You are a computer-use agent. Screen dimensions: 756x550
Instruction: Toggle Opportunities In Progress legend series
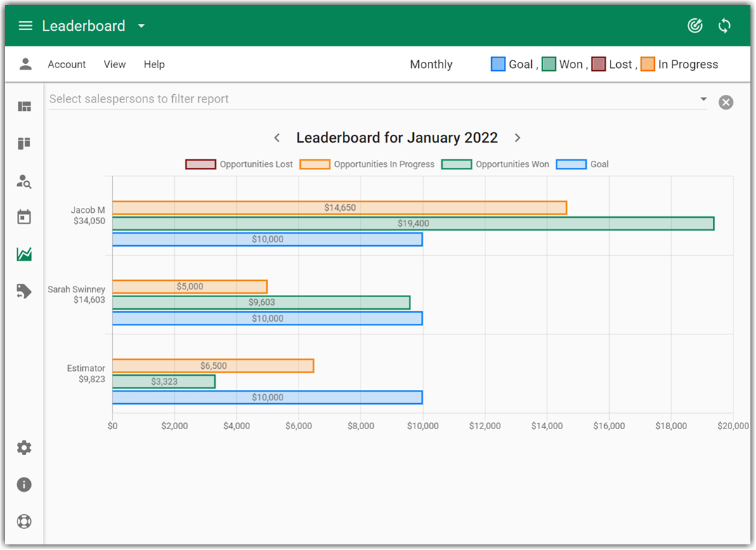click(367, 164)
